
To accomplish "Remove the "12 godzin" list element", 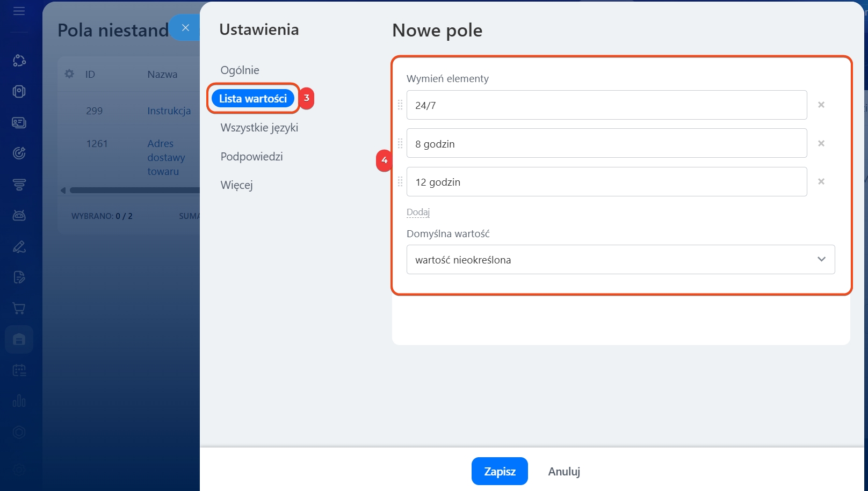I will click(821, 182).
